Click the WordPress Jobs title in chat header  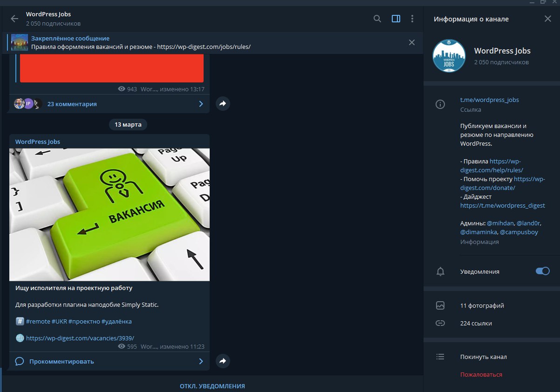pos(48,14)
